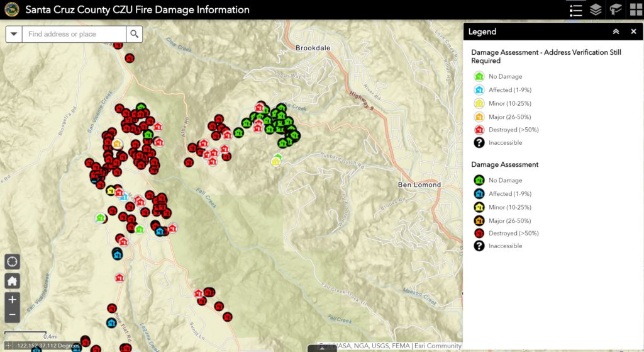
Task: Click second Inaccessible legend question icon
Action: 479,246
